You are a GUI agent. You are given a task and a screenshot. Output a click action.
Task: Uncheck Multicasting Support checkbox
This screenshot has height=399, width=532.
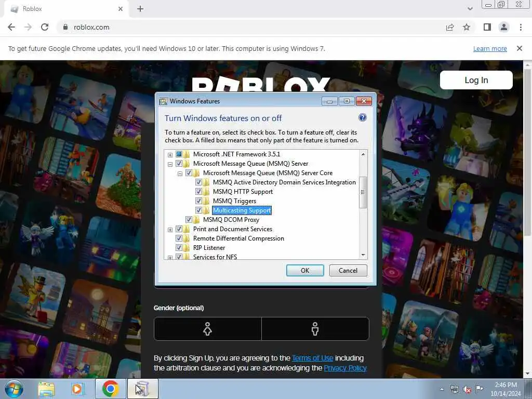tap(198, 210)
